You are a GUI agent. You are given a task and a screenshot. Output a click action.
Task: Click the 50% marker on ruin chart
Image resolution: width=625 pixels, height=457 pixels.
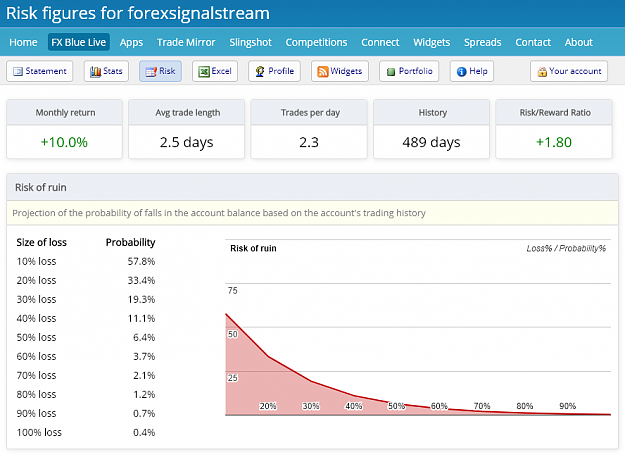396,406
